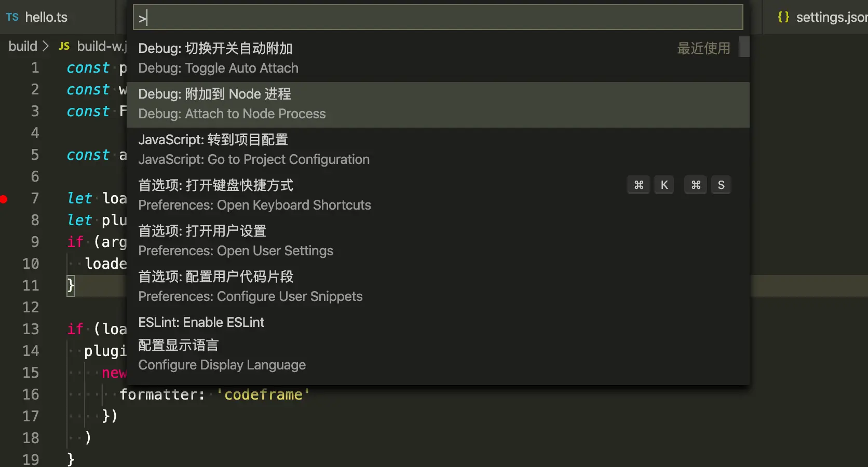Viewport: 868px width, 467px height.
Task: Select Debug: Attach to Node Process
Action: click(438, 104)
